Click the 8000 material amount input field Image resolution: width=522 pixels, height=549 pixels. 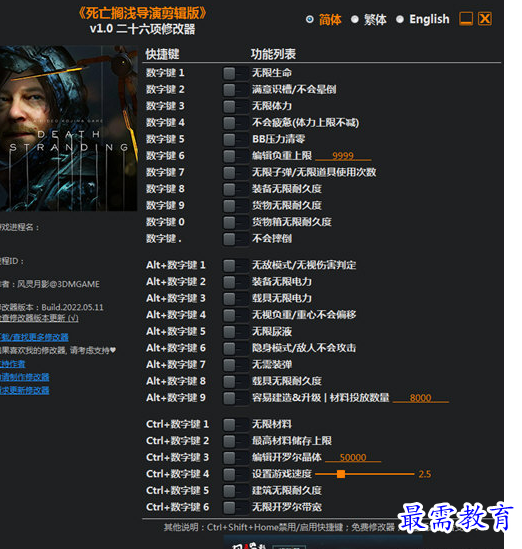(x=420, y=398)
